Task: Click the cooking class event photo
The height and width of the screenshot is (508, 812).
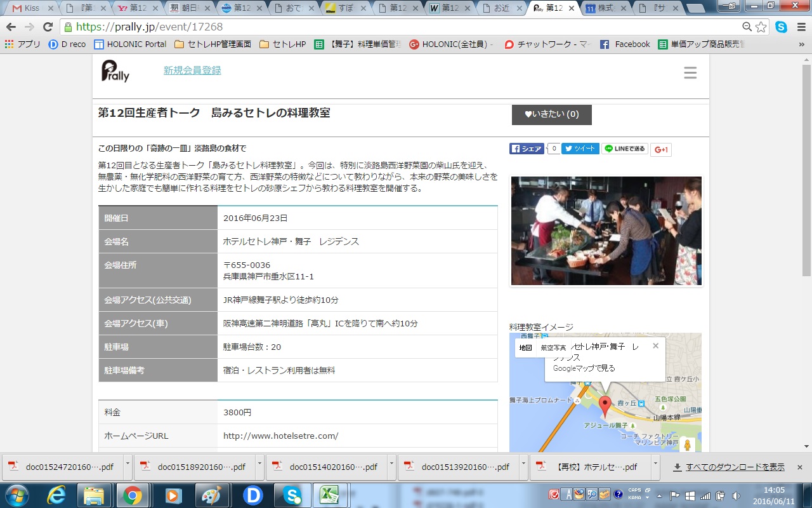Action: click(606, 231)
